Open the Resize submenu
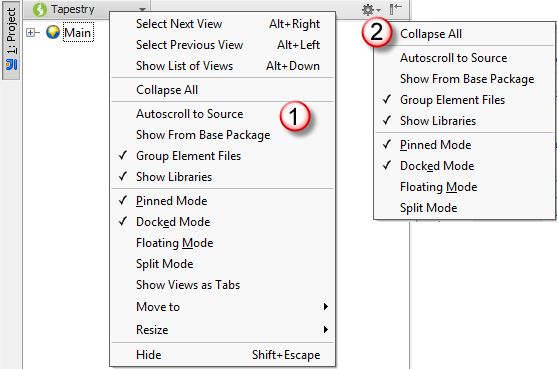This screenshot has height=369, width=558. pos(222,330)
